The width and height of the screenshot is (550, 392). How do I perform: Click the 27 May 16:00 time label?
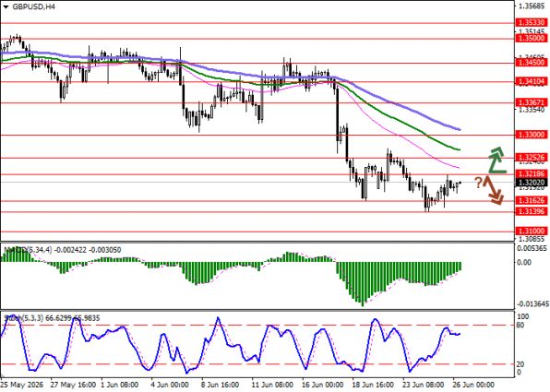coord(73,385)
